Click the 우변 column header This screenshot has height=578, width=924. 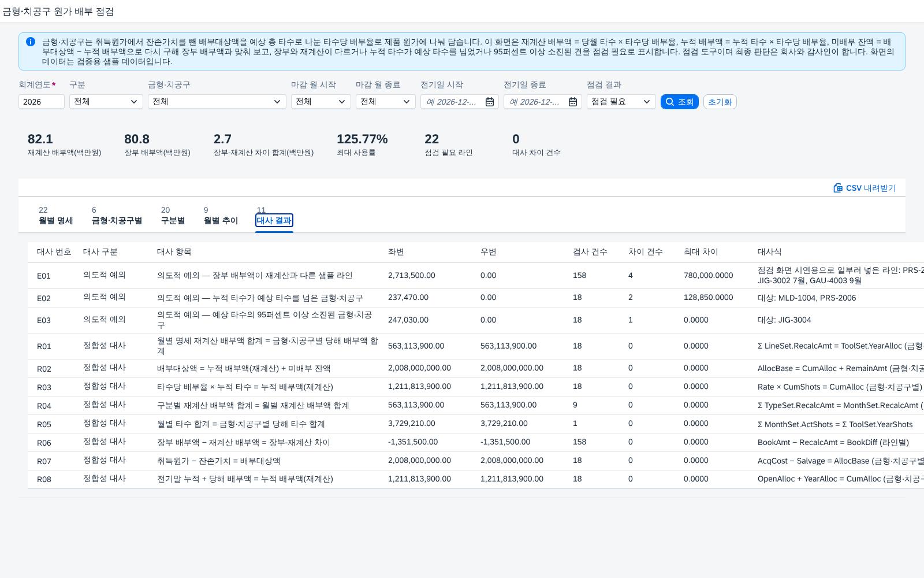[489, 252]
